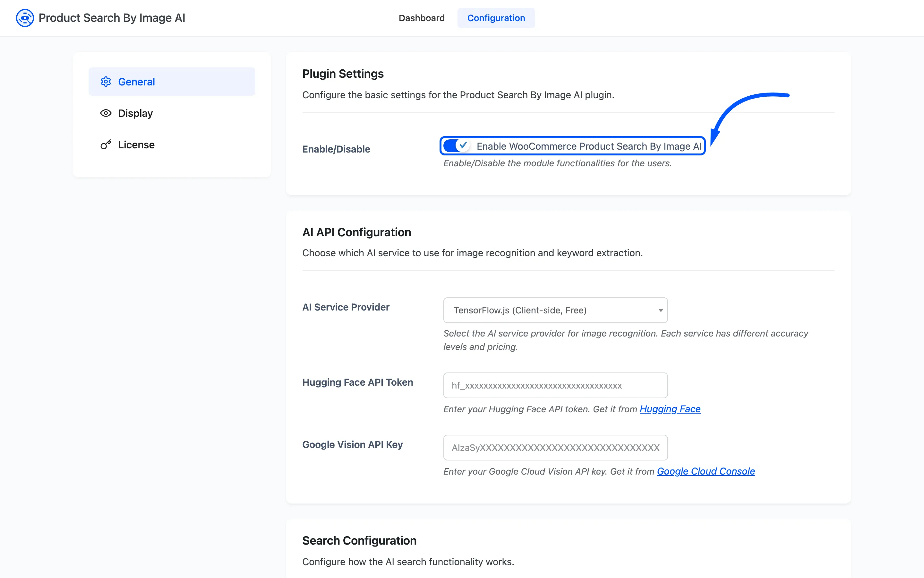Click the eye icon beside Display
Image resolution: width=924 pixels, height=578 pixels.
pyautogui.click(x=106, y=113)
